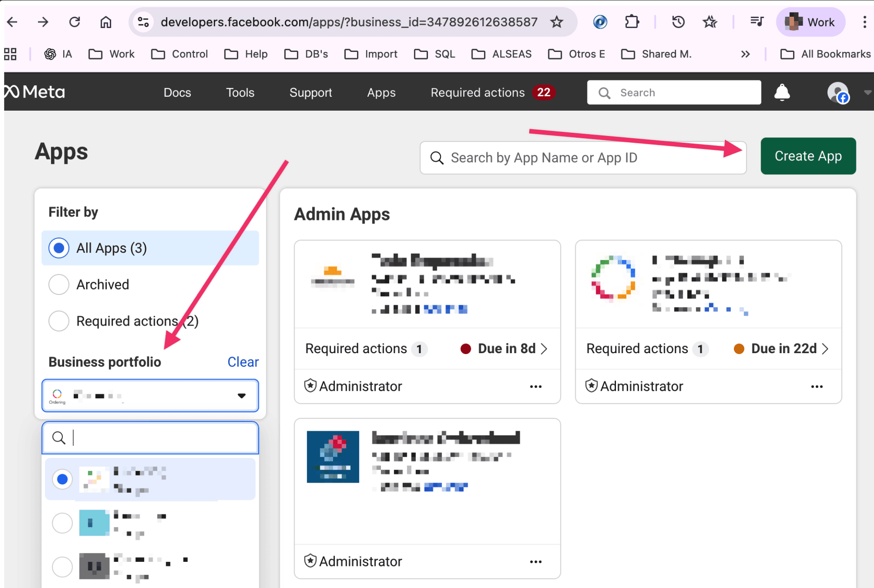The width and height of the screenshot is (874, 588).
Task: Open options menu for the third app card
Action: pos(536,562)
